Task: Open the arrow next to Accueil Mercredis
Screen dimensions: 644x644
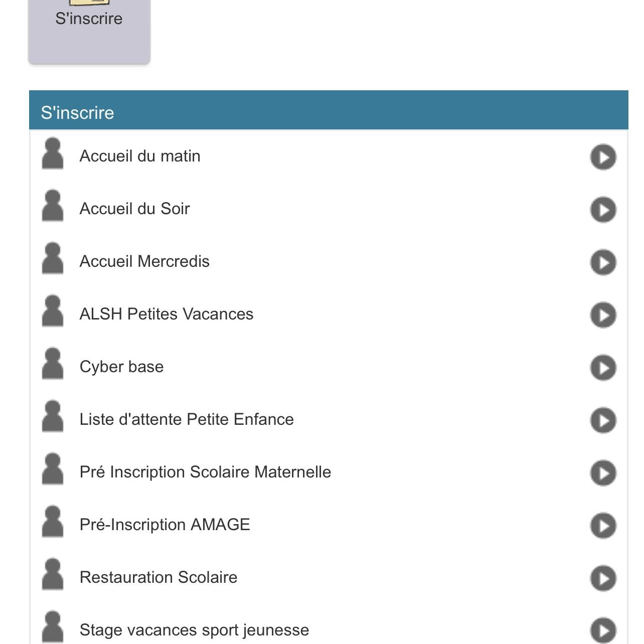Action: [x=603, y=262]
